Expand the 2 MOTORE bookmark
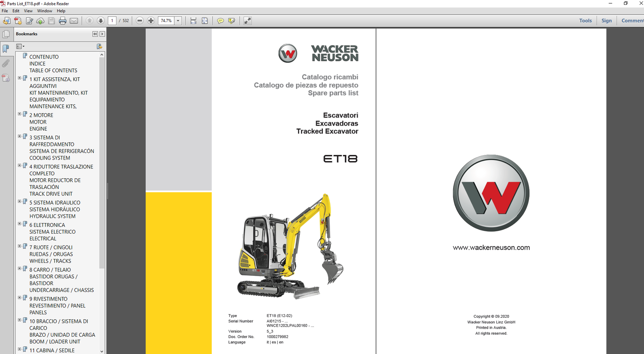This screenshot has height=354, width=644. pos(19,114)
